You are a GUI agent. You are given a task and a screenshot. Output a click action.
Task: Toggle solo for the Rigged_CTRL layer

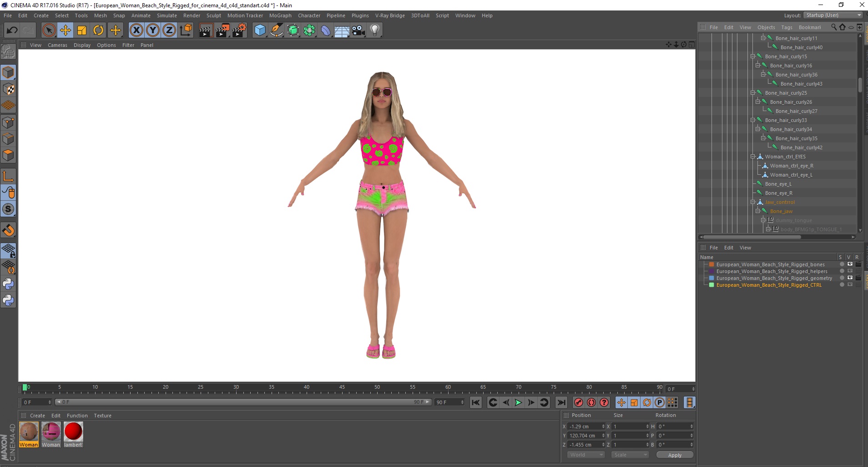click(x=842, y=285)
